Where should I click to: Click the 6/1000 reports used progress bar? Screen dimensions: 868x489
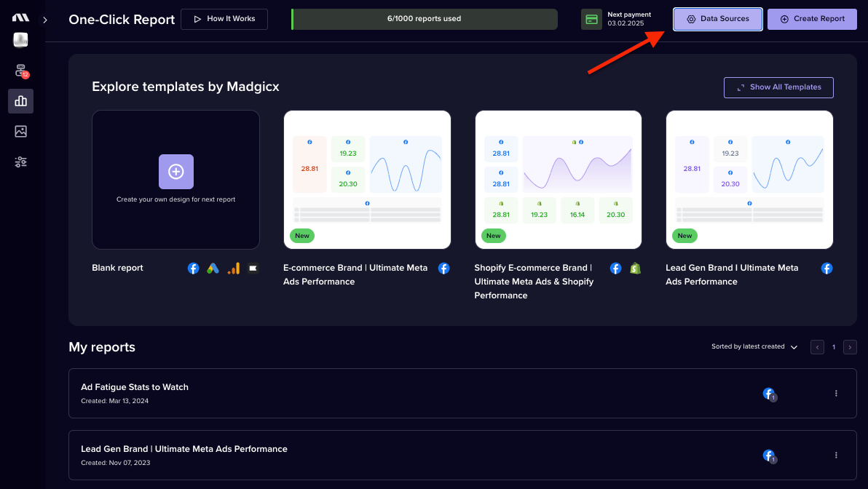[425, 19]
